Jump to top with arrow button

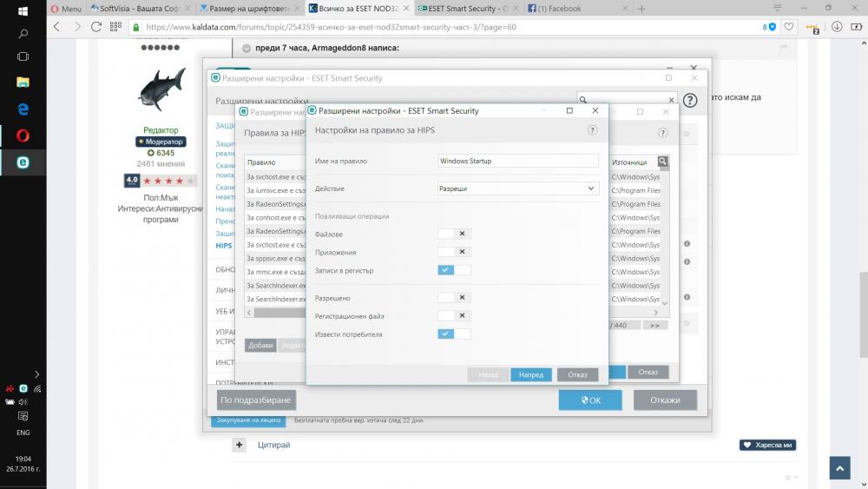[x=839, y=468]
